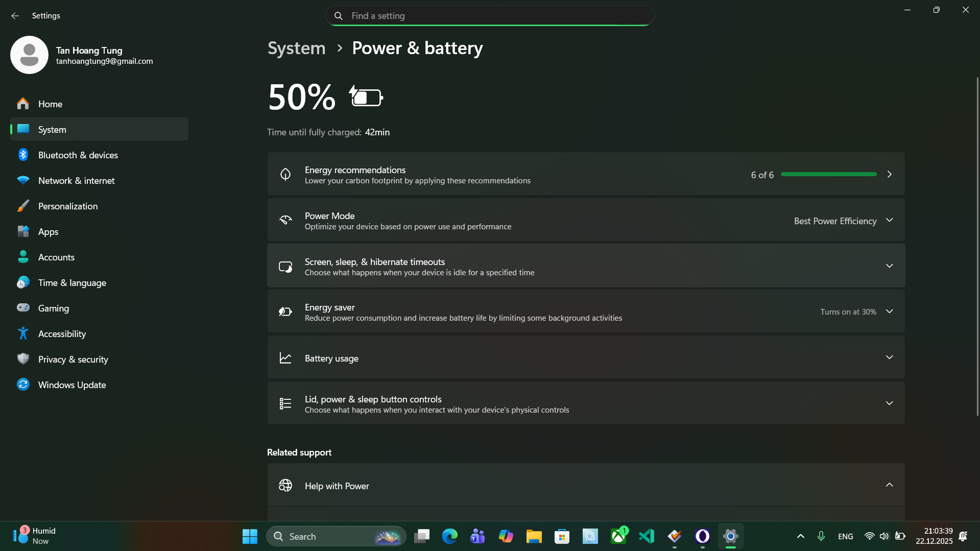The height and width of the screenshot is (551, 980).
Task: Open Time & language settings
Action: [99, 282]
